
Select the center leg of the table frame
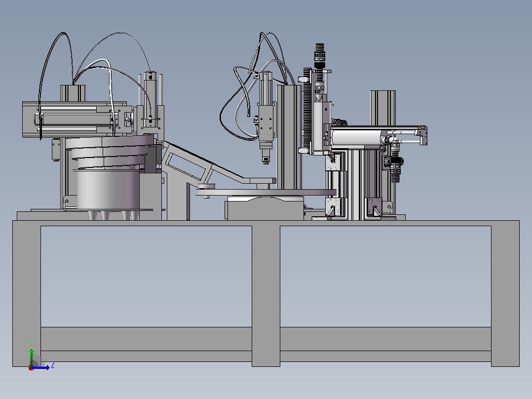tap(266, 294)
